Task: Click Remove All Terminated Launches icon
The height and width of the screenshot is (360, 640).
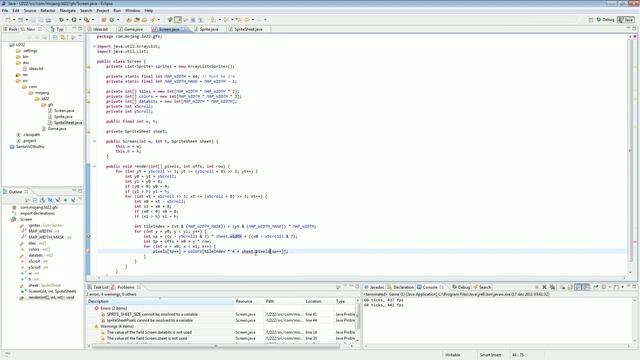Action: [x=552, y=287]
